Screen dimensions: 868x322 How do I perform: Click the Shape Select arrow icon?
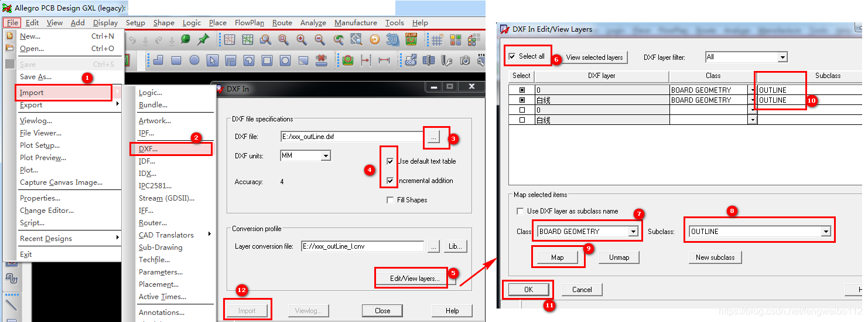tap(213, 60)
